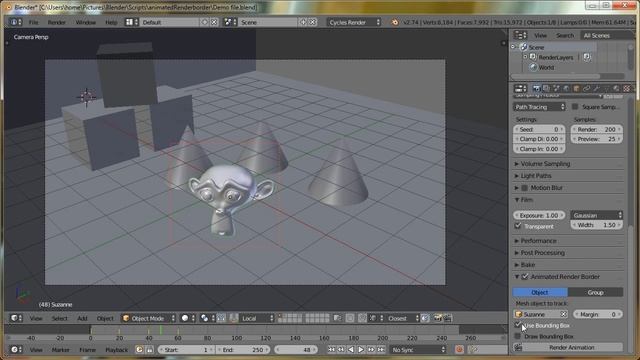The height and width of the screenshot is (360, 640).
Task: Add a new screen layout with the plus icon
Action: (205, 22)
